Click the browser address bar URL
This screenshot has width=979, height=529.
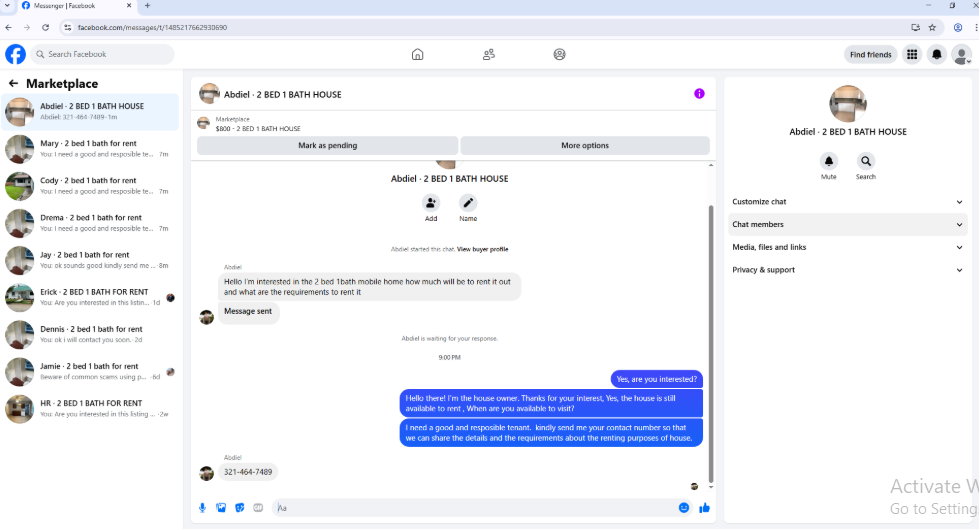click(x=152, y=27)
